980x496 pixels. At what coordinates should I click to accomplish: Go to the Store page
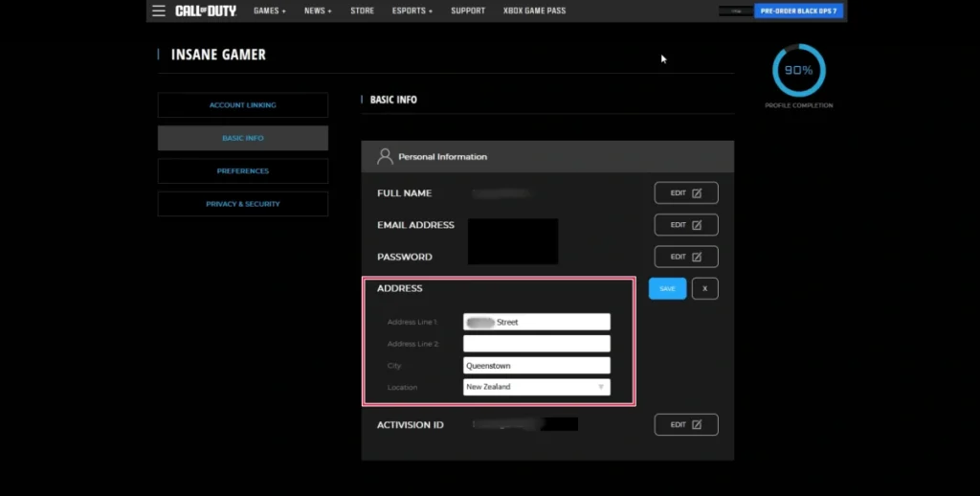[362, 11]
